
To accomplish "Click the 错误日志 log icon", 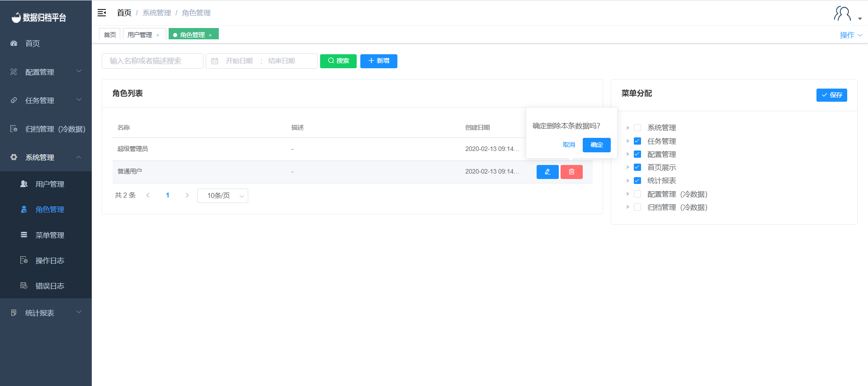I will tap(24, 286).
